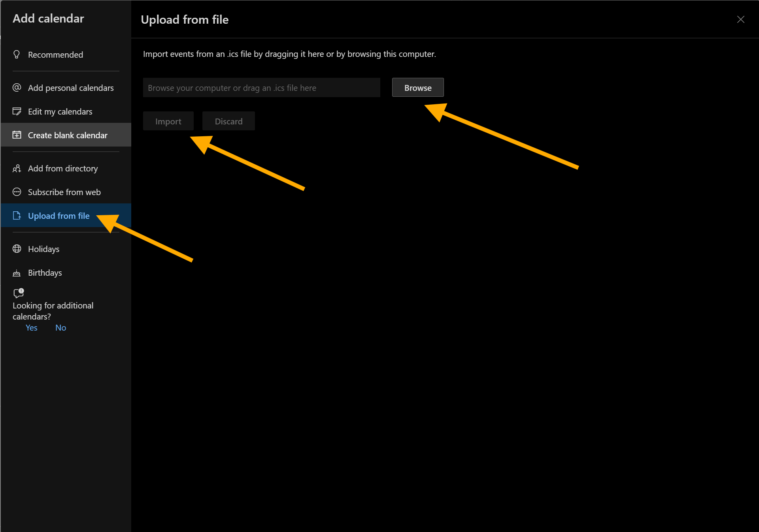The height and width of the screenshot is (532, 759).
Task: Click the Add personal calendars @ icon
Action: click(17, 87)
